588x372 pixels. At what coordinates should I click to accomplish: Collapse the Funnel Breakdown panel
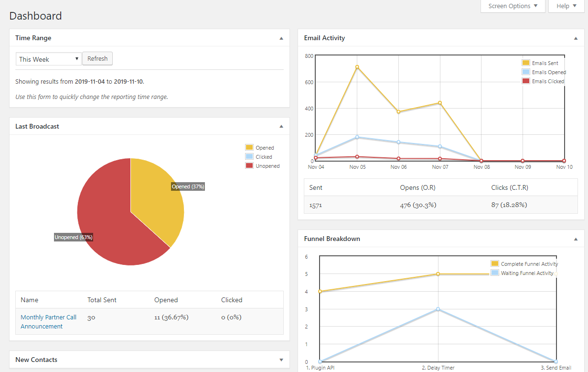576,239
